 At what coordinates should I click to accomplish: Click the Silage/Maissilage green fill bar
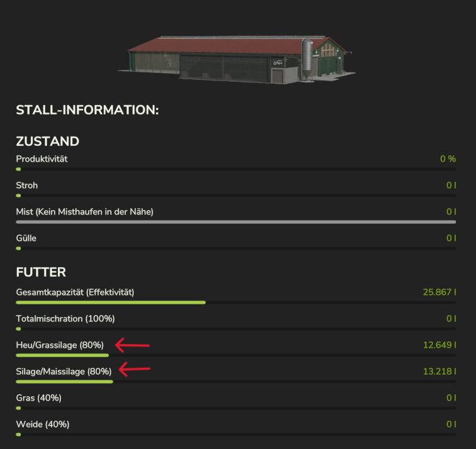(x=64, y=382)
